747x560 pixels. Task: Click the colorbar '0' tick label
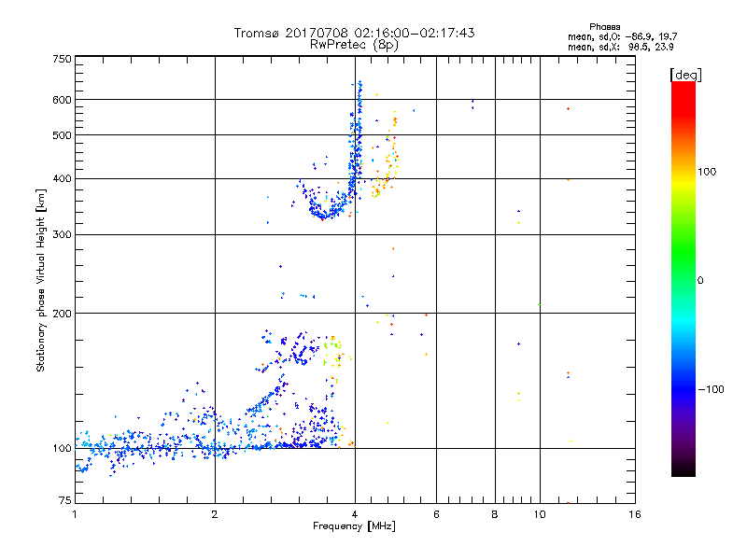[x=700, y=280]
